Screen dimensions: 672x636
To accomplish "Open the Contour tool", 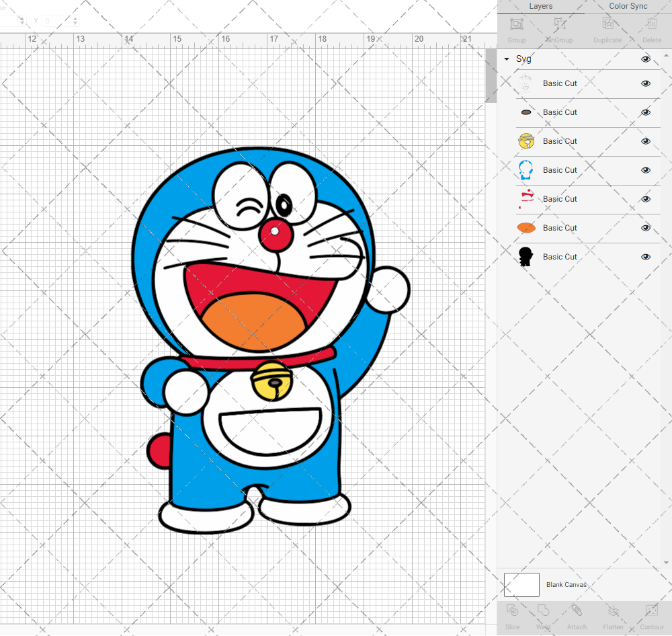I will click(x=651, y=615).
